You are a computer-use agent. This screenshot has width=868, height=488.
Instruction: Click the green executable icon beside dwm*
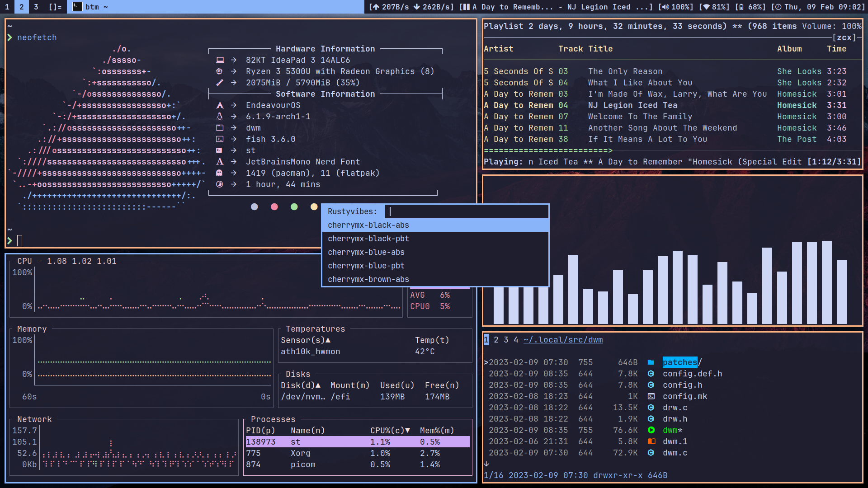tap(651, 430)
